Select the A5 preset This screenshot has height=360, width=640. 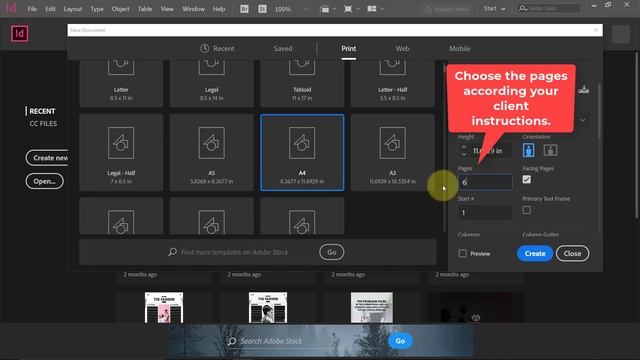(211, 152)
